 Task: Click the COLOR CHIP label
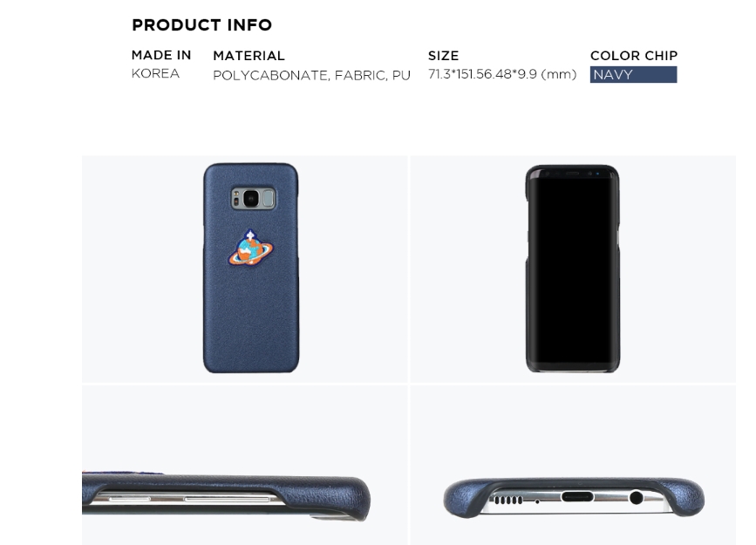(x=634, y=56)
